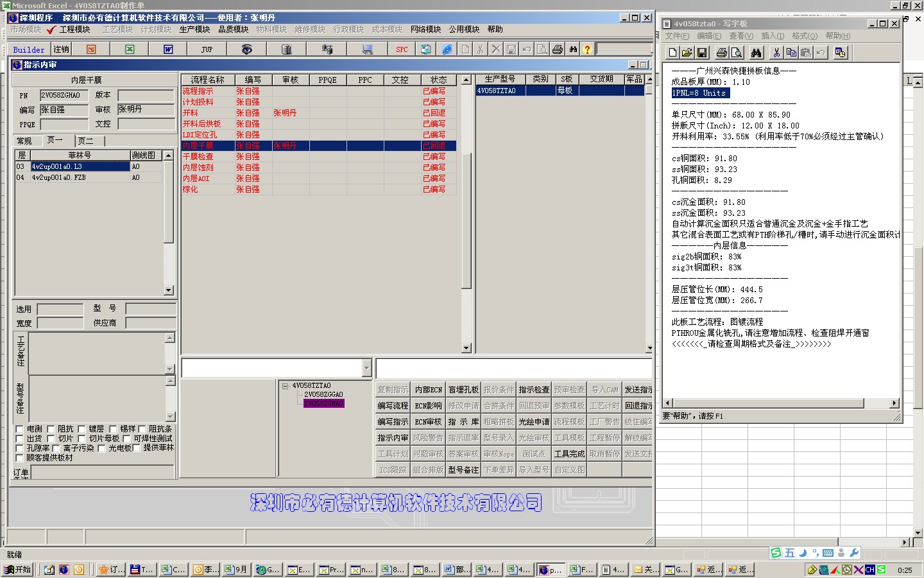
Task: Click the 流程名称 column header
Action: coord(207,80)
